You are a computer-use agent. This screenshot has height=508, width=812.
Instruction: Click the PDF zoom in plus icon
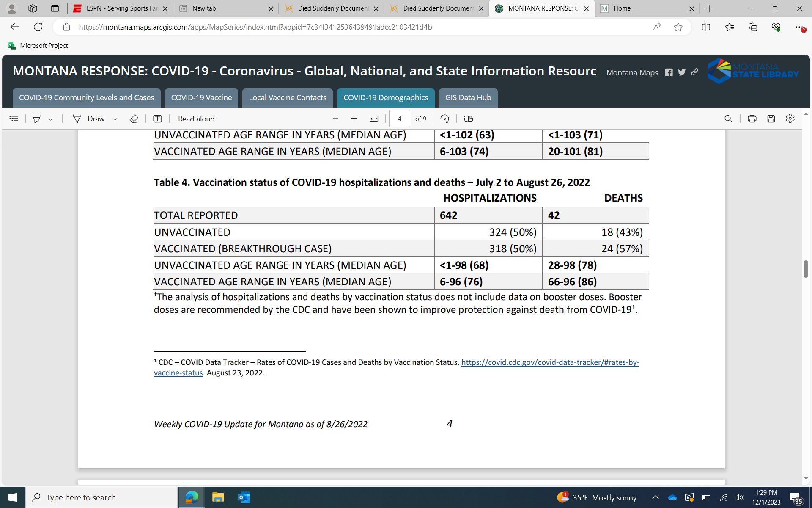point(354,119)
